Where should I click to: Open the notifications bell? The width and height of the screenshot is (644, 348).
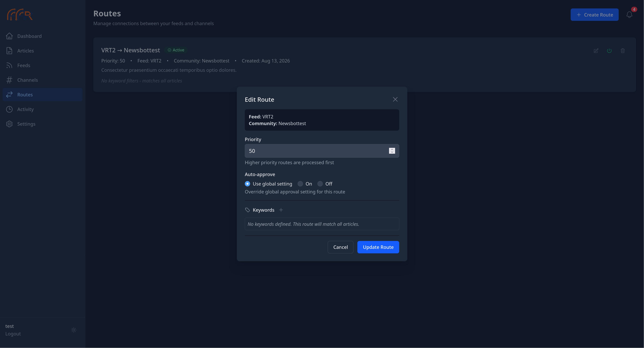[629, 15]
